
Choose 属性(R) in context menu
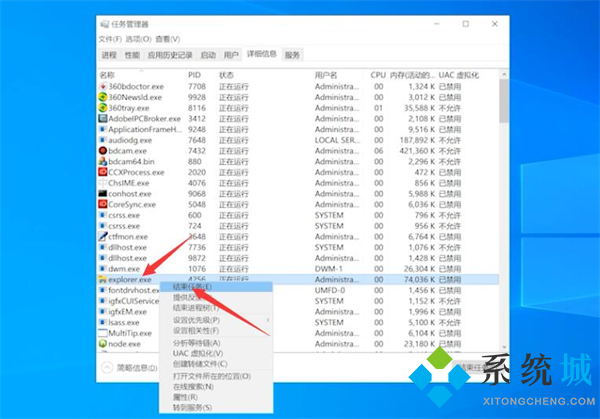pos(216,397)
